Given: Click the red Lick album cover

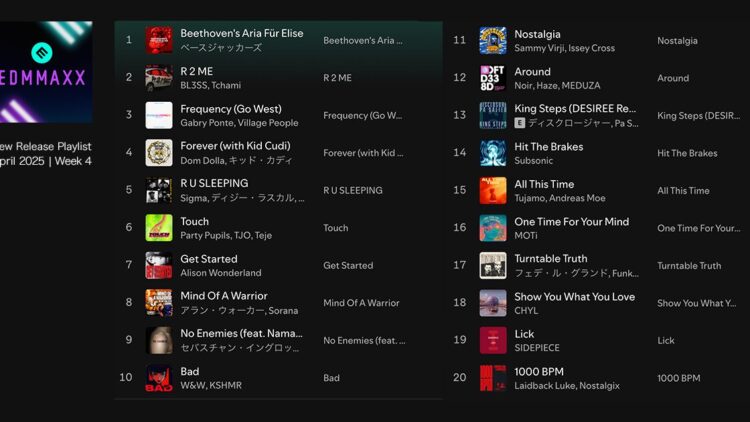Looking at the screenshot, I should (493, 340).
